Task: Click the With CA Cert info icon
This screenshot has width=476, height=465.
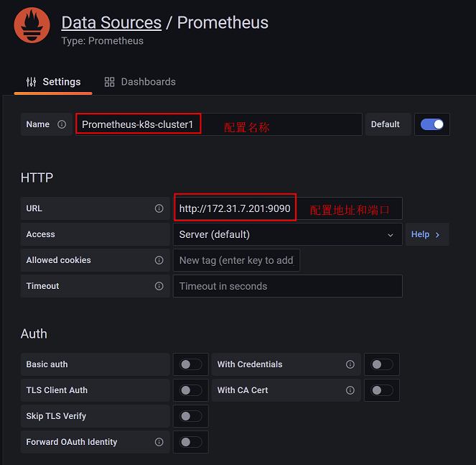Action: point(350,390)
